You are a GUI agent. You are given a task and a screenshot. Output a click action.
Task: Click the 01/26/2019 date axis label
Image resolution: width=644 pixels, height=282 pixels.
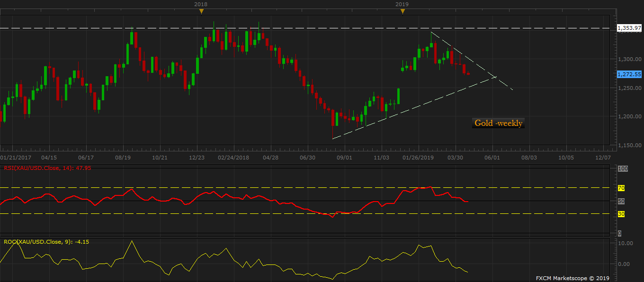pyautogui.click(x=418, y=158)
